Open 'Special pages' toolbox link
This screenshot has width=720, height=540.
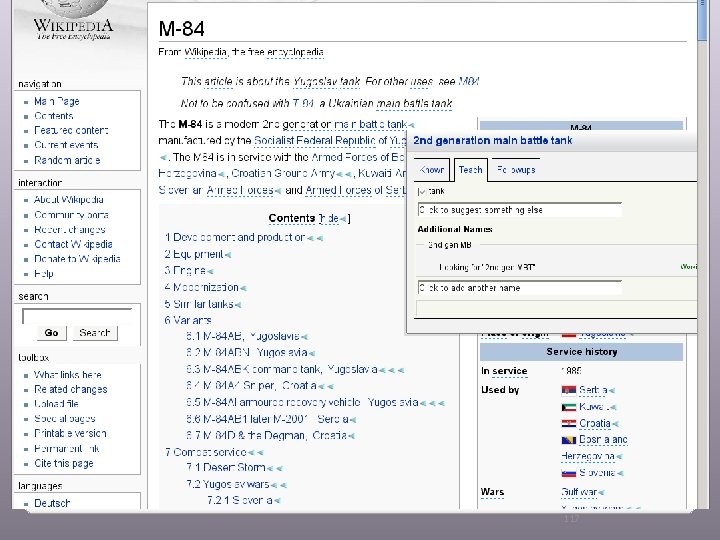65,419
